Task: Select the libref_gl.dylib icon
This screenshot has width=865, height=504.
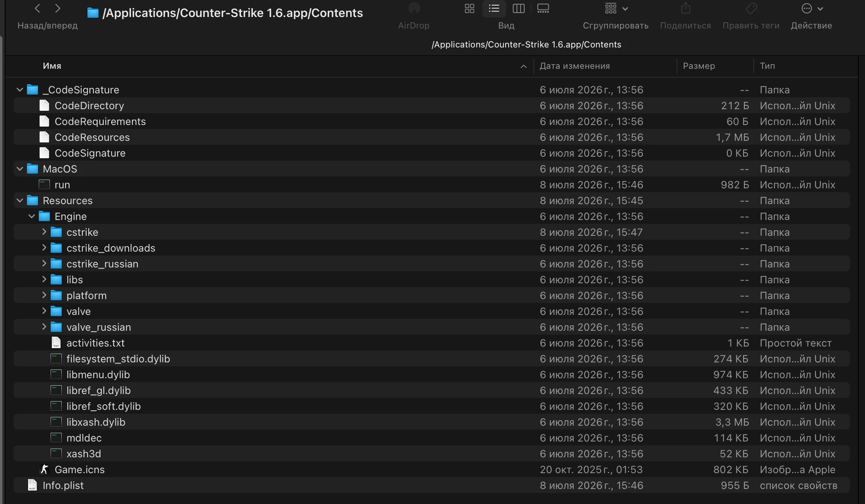Action: [56, 390]
